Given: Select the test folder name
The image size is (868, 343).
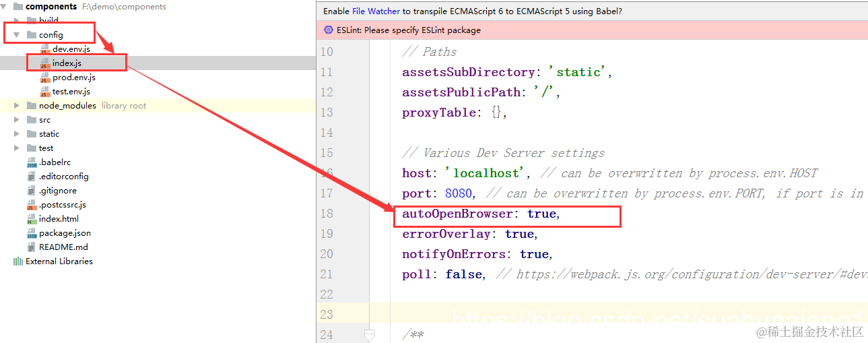Looking at the screenshot, I should click(x=46, y=148).
